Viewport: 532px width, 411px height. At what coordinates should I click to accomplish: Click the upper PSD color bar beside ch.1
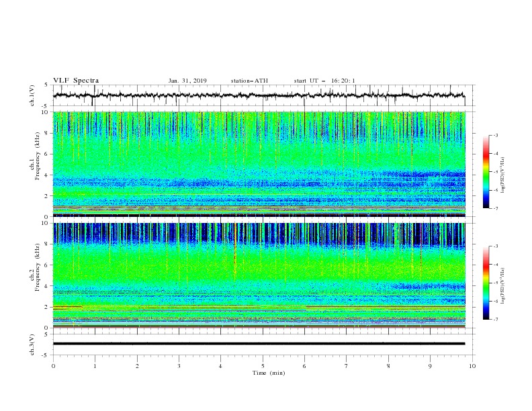tap(486, 172)
